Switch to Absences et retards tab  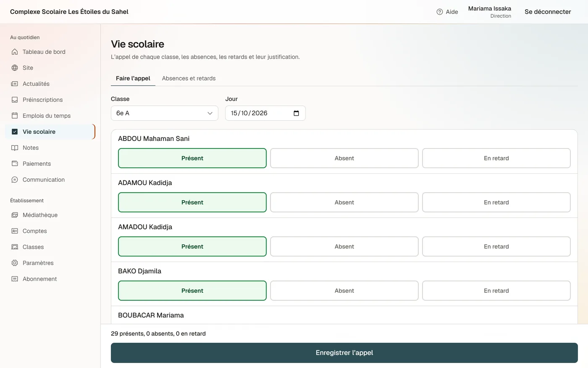(189, 78)
